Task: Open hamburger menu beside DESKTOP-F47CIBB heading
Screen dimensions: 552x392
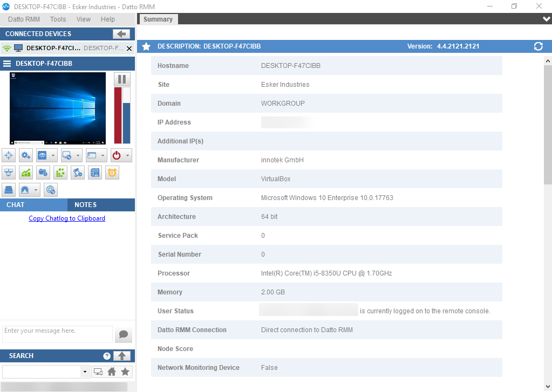Action: tap(6, 64)
